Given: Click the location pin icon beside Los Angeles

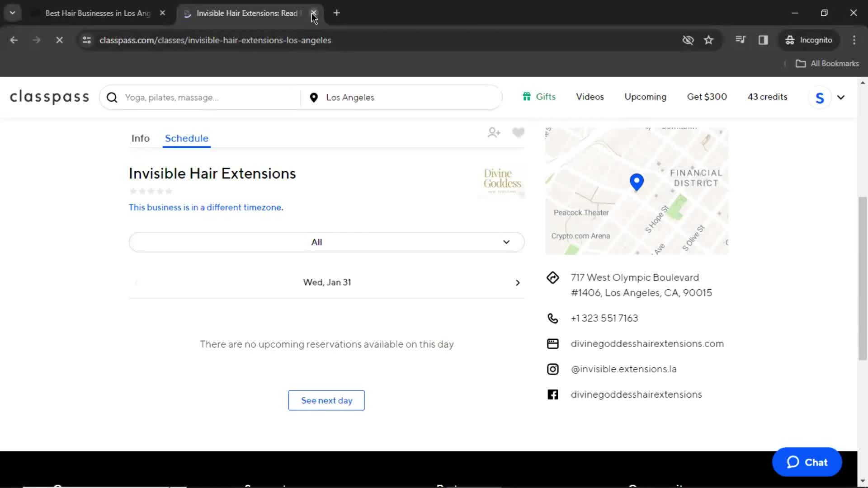Looking at the screenshot, I should pos(314,97).
